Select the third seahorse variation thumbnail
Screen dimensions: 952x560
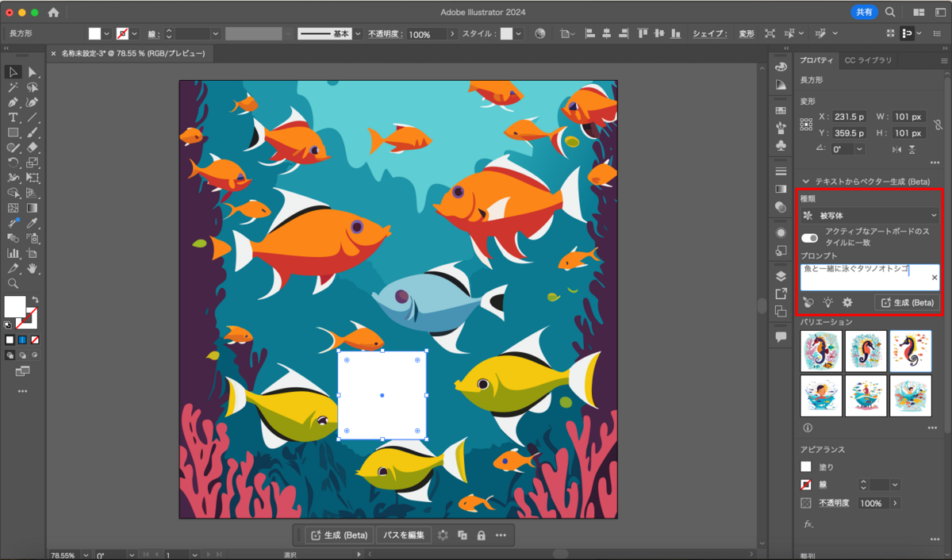911,351
